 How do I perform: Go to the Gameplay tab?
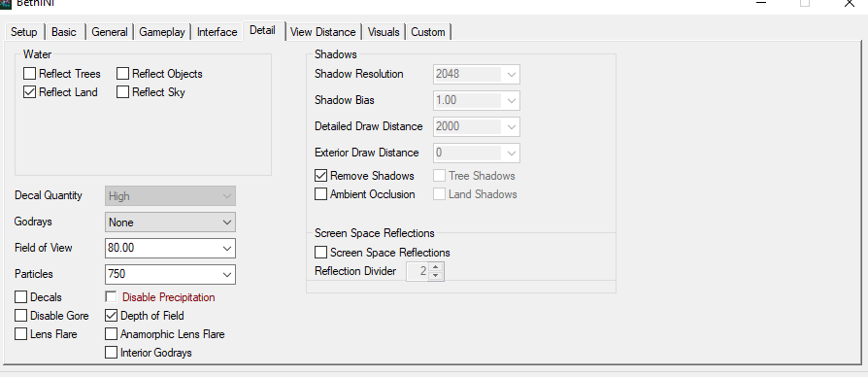click(161, 32)
